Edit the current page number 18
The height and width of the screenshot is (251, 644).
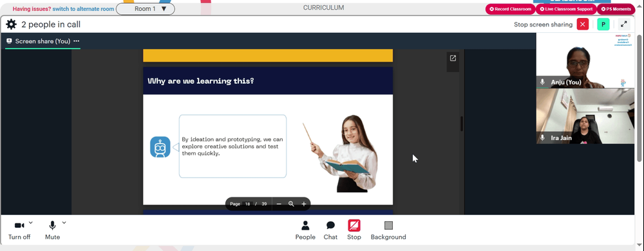pos(247,204)
